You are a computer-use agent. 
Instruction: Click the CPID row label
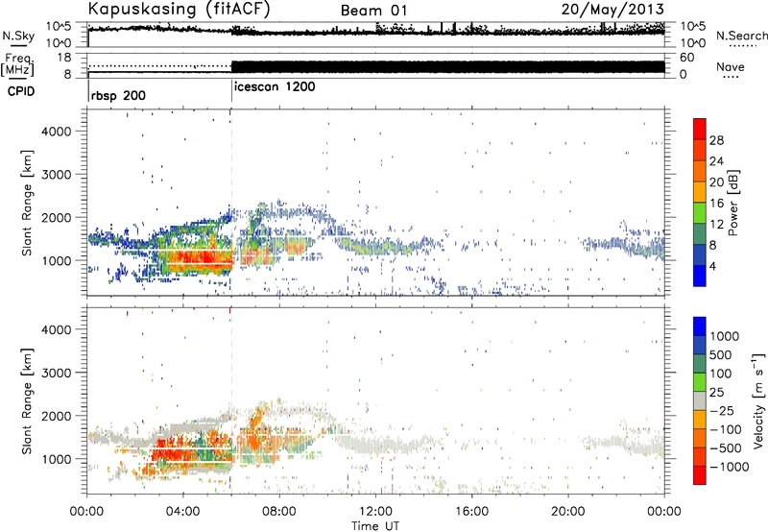pyautogui.click(x=21, y=91)
